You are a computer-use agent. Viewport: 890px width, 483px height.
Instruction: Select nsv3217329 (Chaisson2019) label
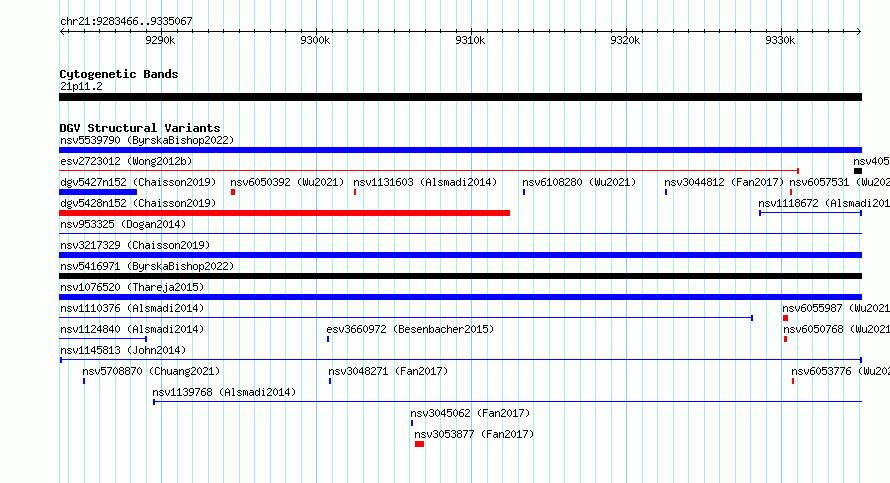click(x=135, y=245)
